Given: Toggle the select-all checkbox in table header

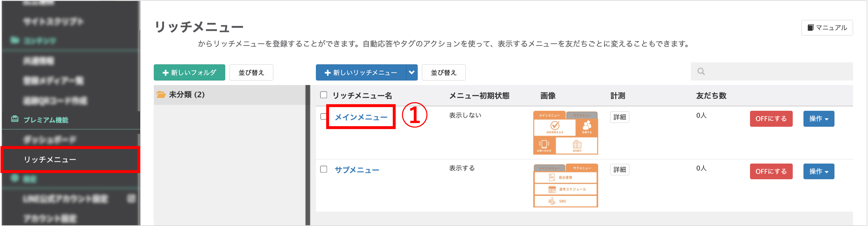Looking at the screenshot, I should [x=323, y=95].
